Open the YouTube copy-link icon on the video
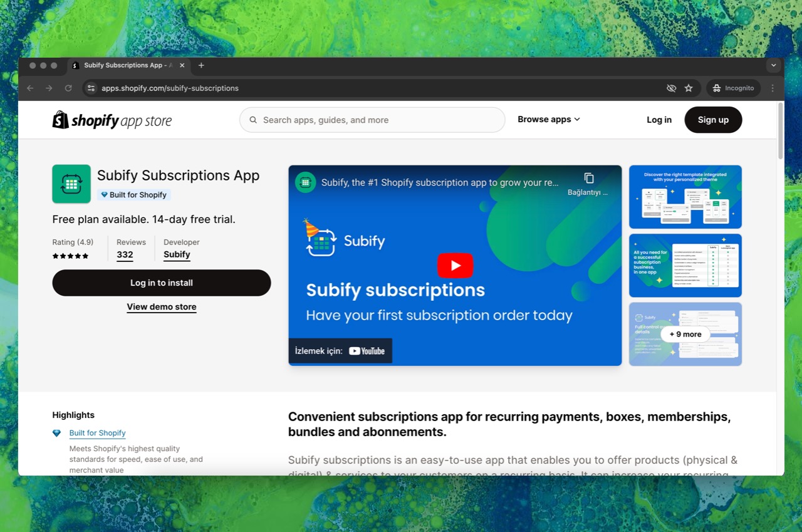 click(588, 178)
